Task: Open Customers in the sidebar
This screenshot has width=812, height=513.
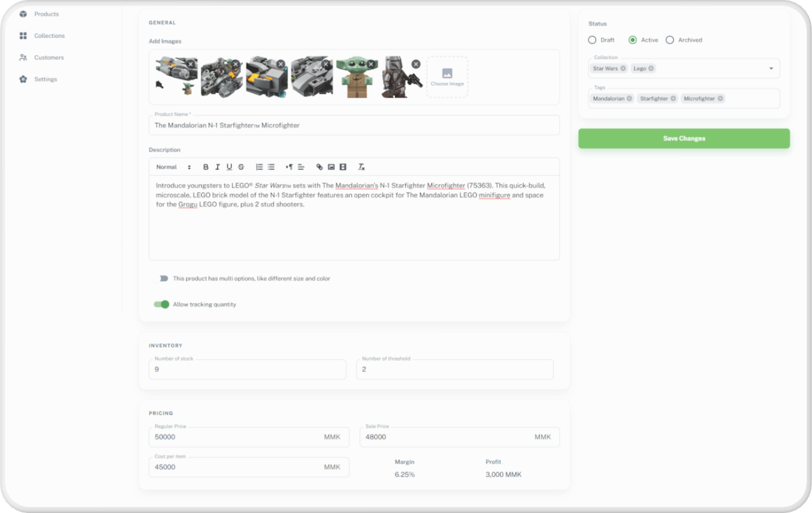Action: (49, 57)
